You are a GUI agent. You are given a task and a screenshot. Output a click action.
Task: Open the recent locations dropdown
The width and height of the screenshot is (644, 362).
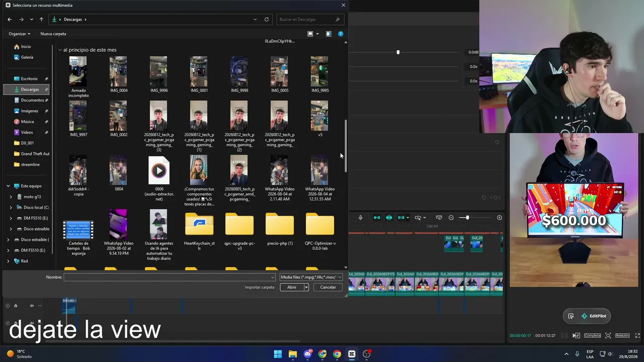(x=31, y=20)
